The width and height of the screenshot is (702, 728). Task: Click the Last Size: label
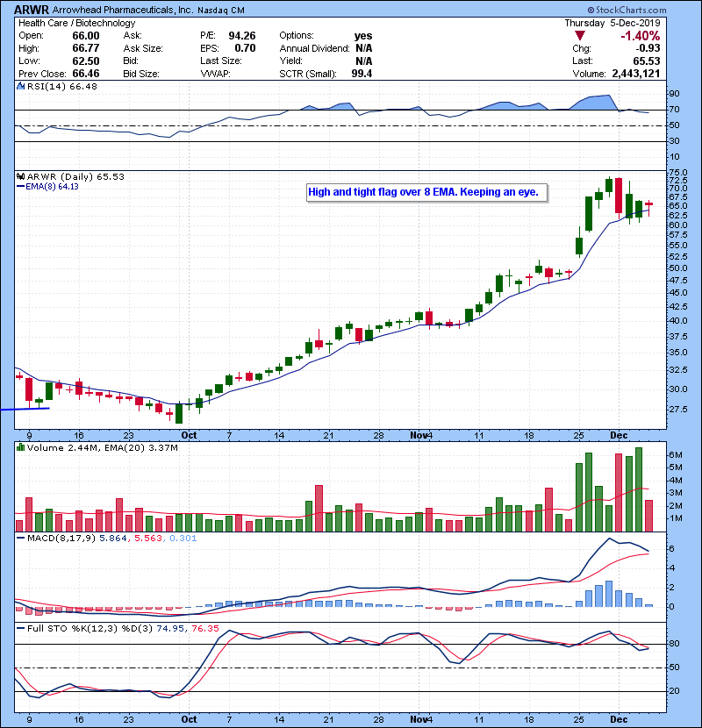(x=220, y=61)
